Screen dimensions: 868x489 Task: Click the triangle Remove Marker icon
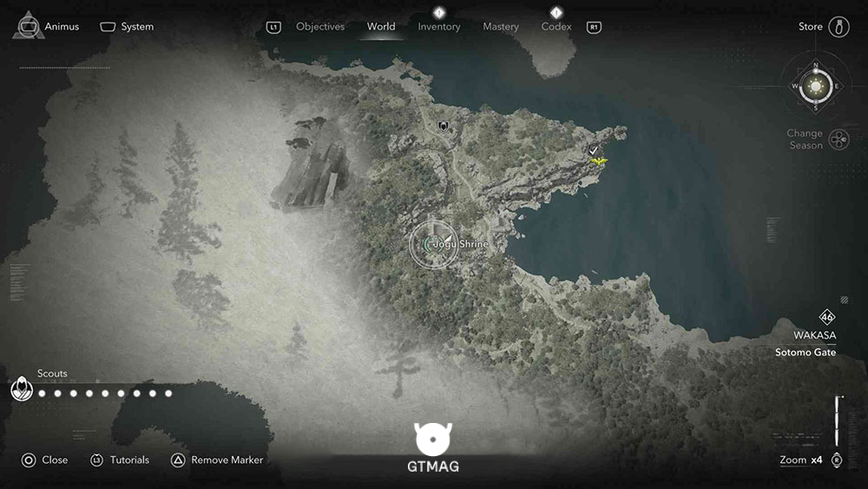178,460
